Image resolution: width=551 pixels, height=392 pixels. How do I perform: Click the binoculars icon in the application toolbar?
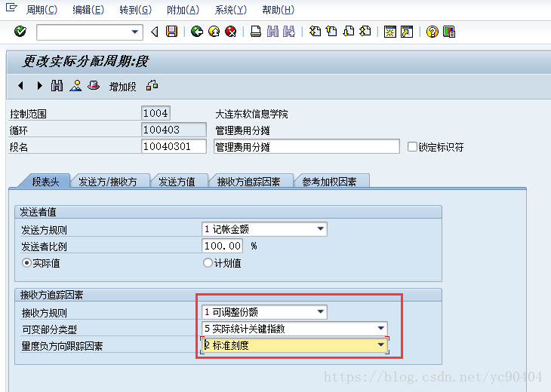[57, 86]
